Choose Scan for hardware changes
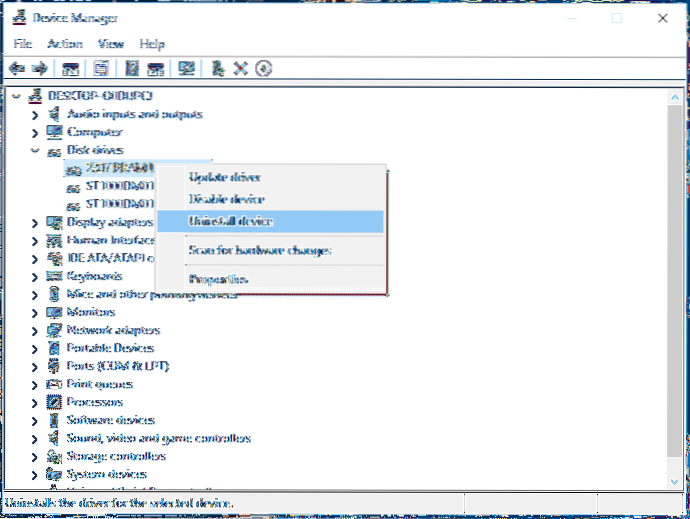This screenshot has width=690, height=519. point(270,250)
